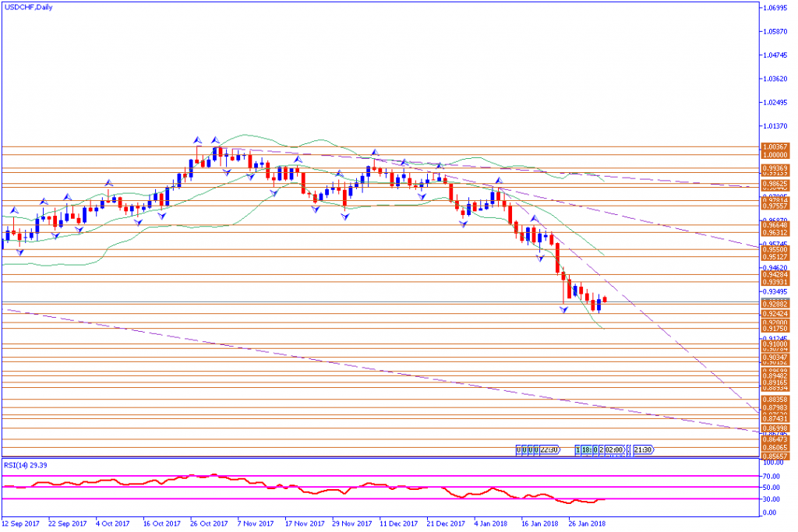The width and height of the screenshot is (798, 532).
Task: Select the 0.92424 price level label
Action: (x=775, y=314)
